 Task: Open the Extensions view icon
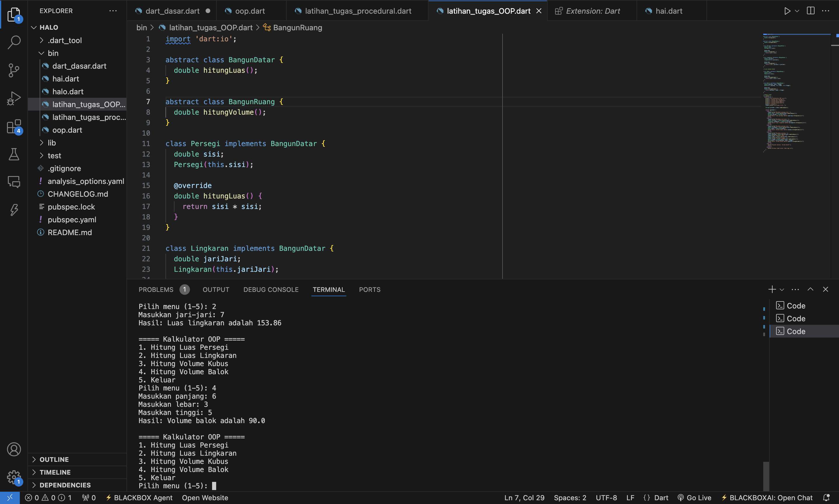click(14, 127)
